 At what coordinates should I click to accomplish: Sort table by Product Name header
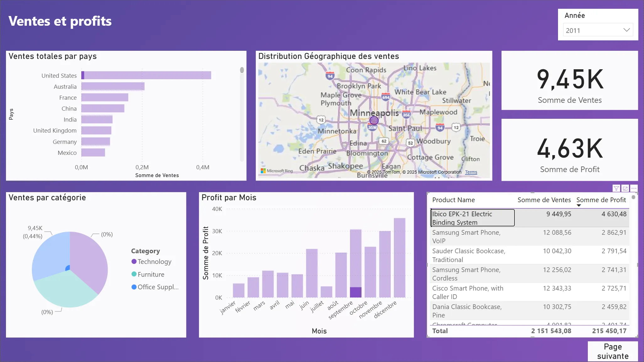453,200
